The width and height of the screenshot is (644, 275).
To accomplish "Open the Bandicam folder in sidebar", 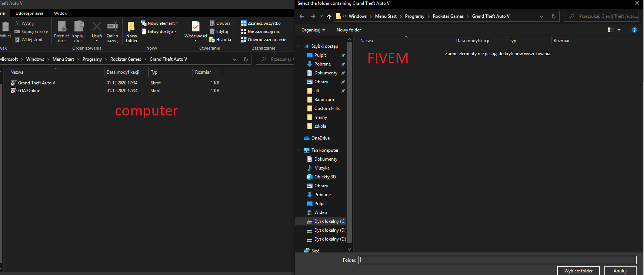I will click(324, 100).
